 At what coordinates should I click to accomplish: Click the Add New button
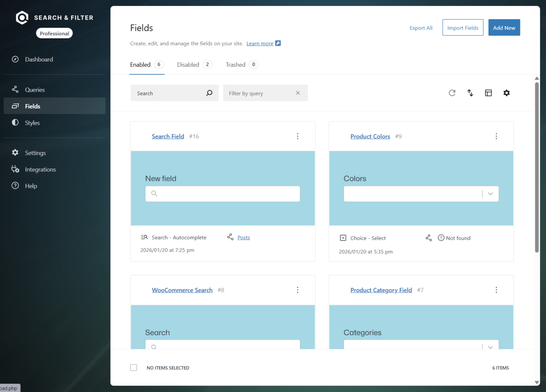[x=504, y=28]
